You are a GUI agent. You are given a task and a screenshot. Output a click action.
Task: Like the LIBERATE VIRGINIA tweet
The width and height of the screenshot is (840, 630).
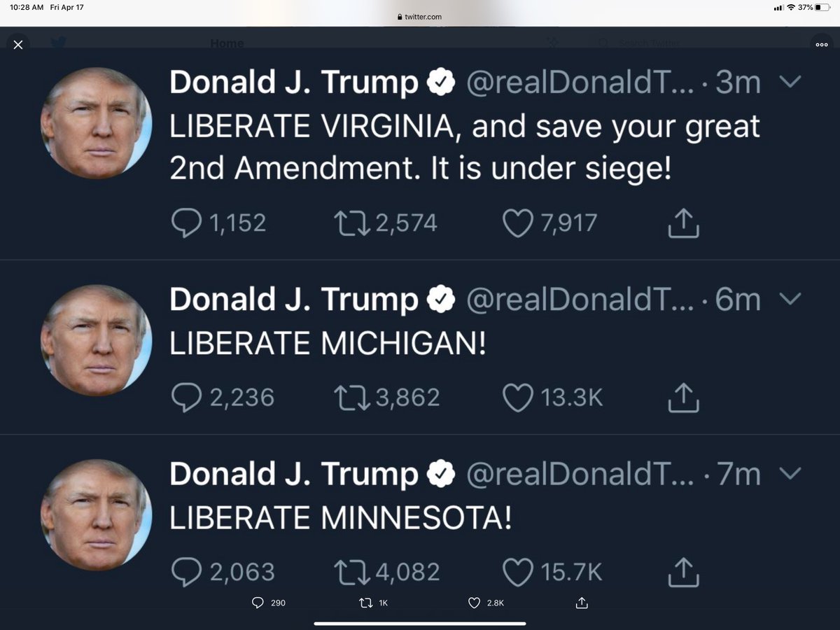[518, 223]
